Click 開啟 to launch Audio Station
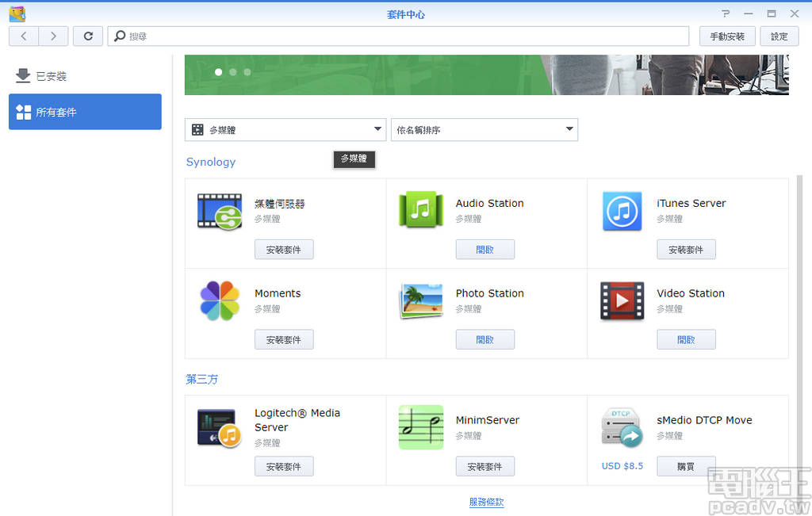The width and height of the screenshot is (812, 516). coord(485,249)
